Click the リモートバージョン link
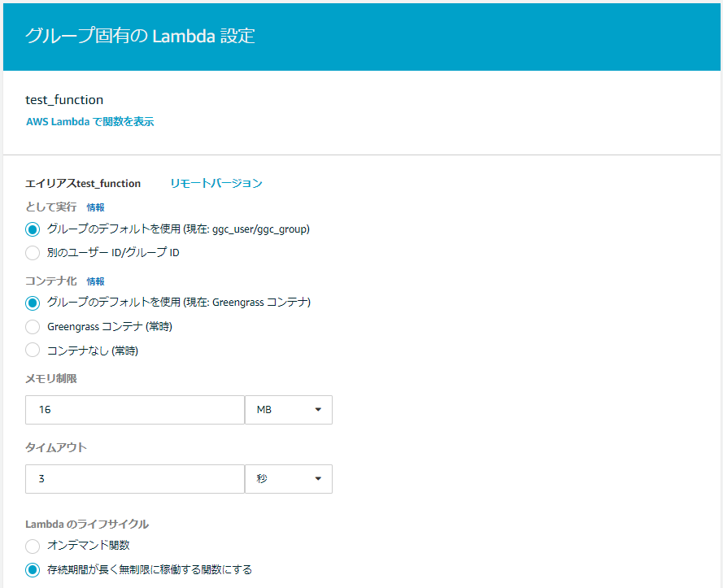This screenshot has height=588, width=723. [x=216, y=184]
